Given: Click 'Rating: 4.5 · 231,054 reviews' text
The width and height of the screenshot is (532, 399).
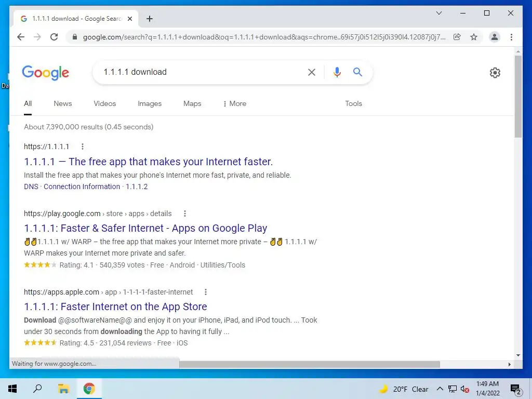Looking at the screenshot, I should (x=105, y=343).
